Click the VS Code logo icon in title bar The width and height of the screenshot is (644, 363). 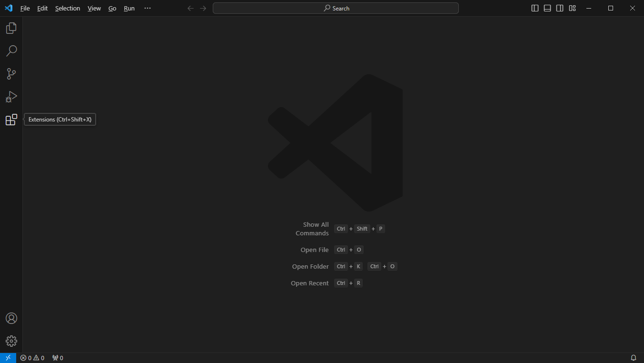pos(9,8)
